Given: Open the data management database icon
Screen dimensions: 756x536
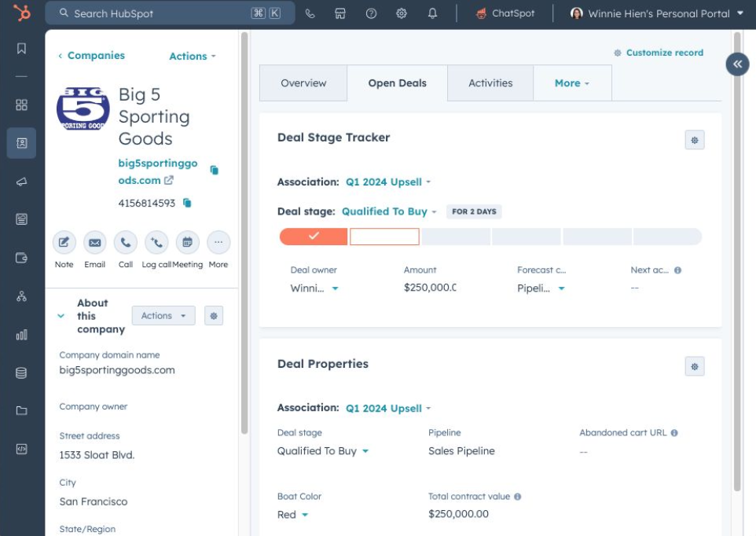Looking at the screenshot, I should click(x=21, y=373).
